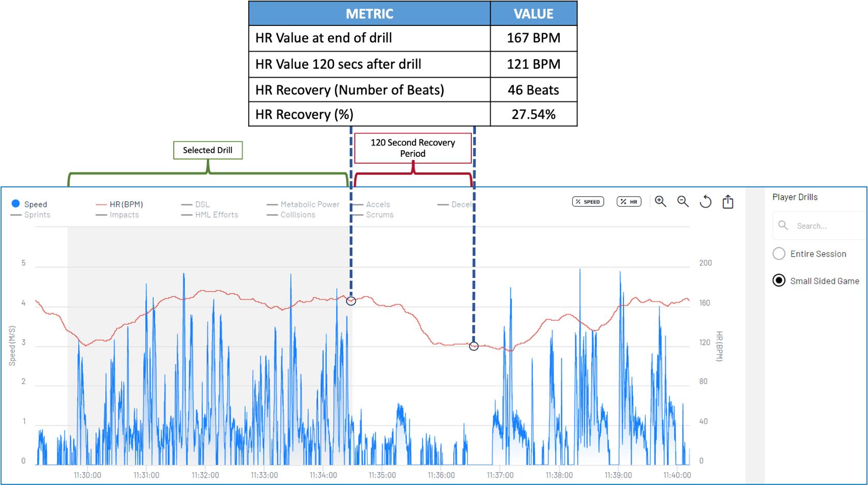Click the METRIC column header

[369, 13]
